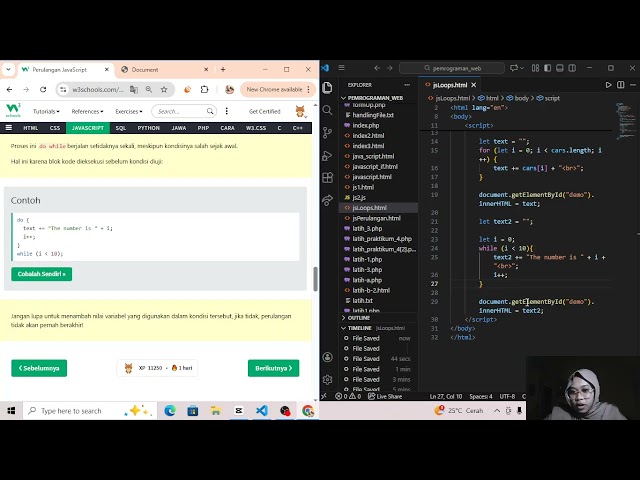Viewport: 640px width, 480px height.
Task: Click Live Share in status bar
Action: pos(385,396)
